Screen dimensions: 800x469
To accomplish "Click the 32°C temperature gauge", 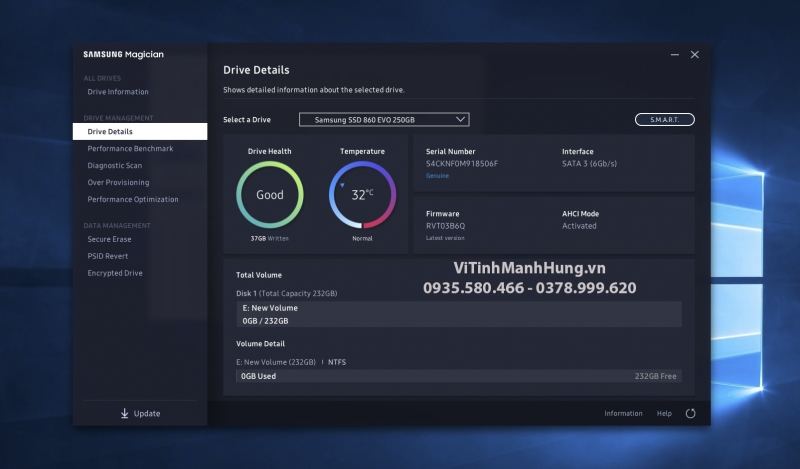I will [x=362, y=194].
